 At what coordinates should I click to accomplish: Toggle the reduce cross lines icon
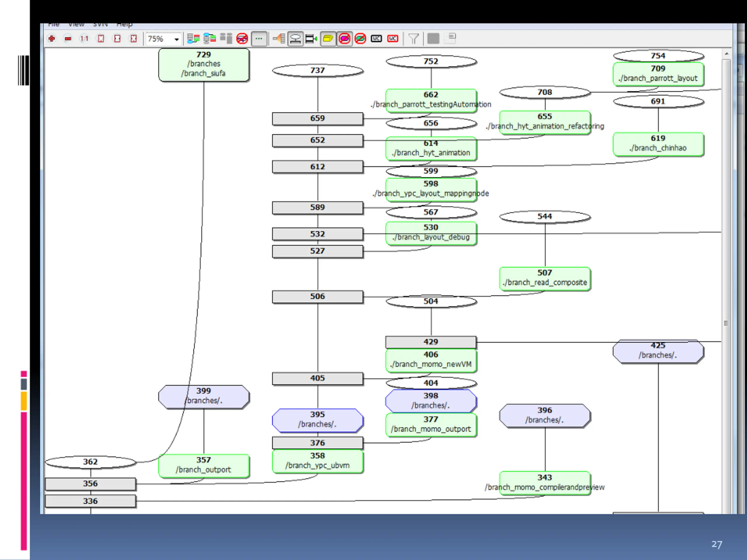click(242, 38)
